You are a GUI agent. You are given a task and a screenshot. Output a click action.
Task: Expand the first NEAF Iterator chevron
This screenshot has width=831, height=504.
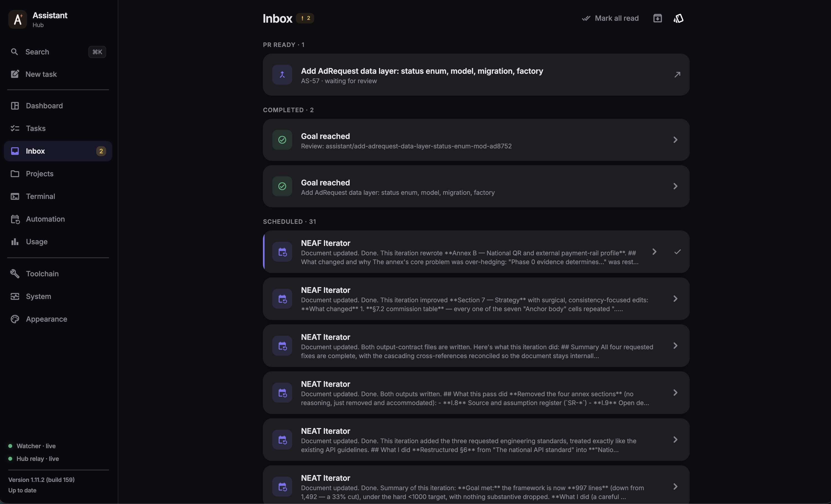[654, 252]
